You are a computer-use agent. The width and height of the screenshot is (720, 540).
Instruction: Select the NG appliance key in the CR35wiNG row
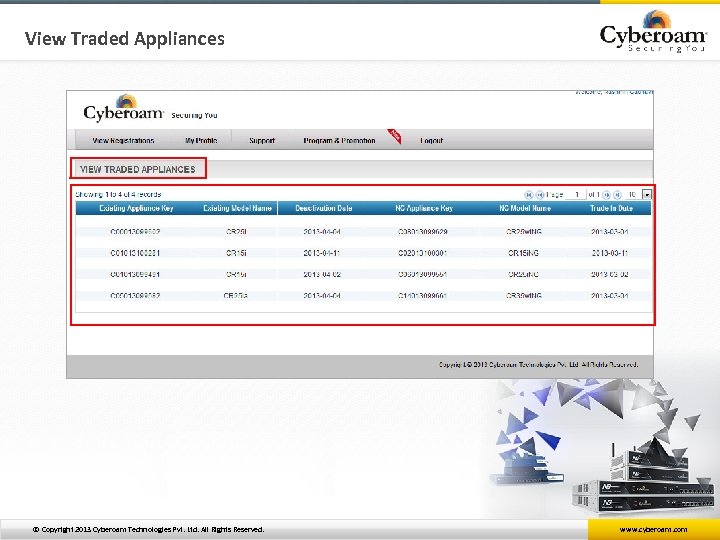[422, 296]
